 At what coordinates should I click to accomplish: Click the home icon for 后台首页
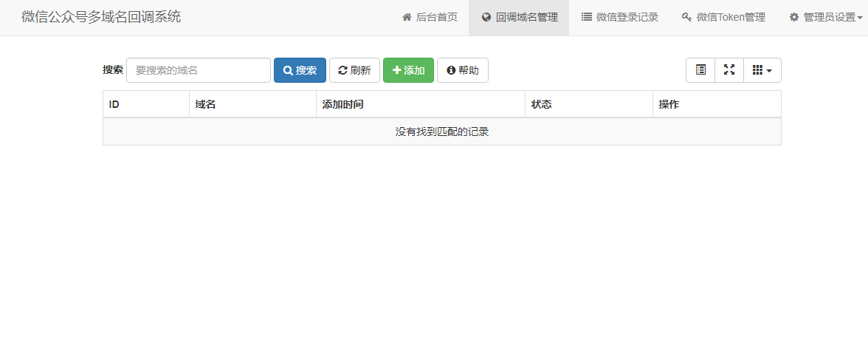(407, 17)
